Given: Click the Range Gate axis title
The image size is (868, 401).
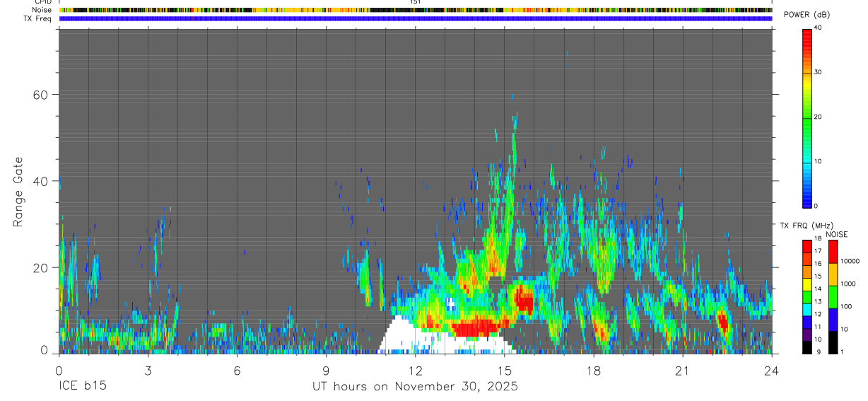Looking at the screenshot, I should (18, 192).
